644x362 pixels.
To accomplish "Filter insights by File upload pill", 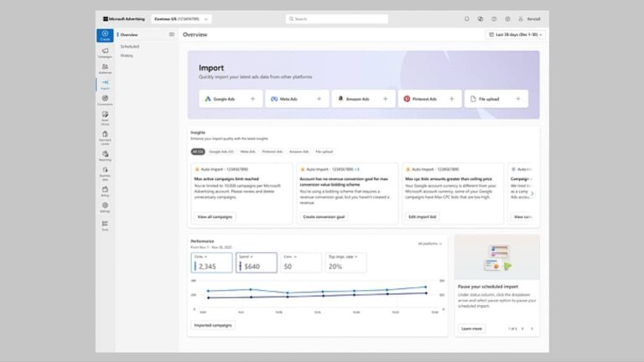I will point(324,152).
